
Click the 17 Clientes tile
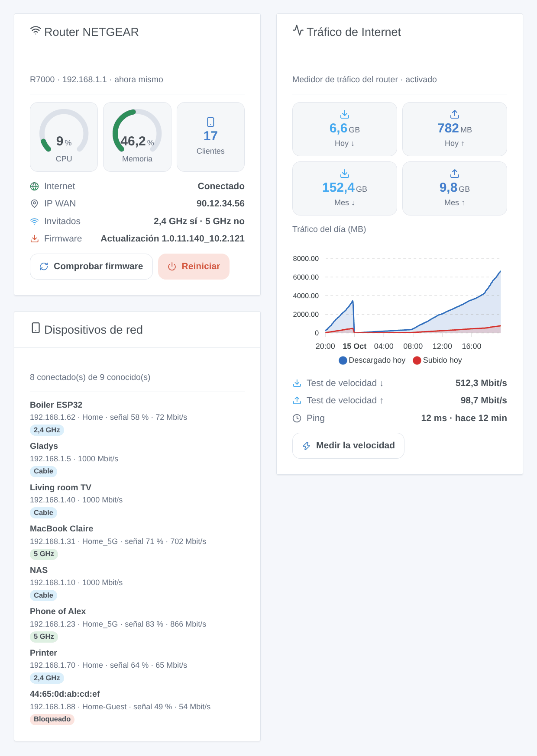[210, 137]
